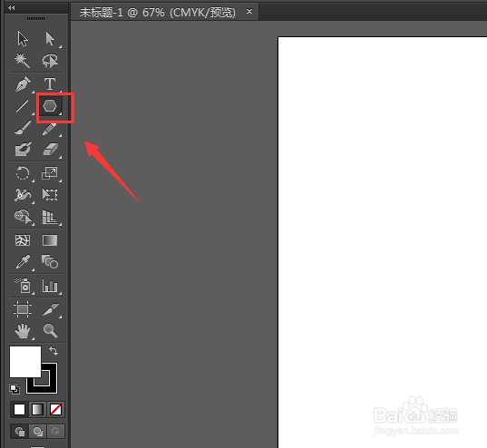Select the Gradient tool

[50, 240]
